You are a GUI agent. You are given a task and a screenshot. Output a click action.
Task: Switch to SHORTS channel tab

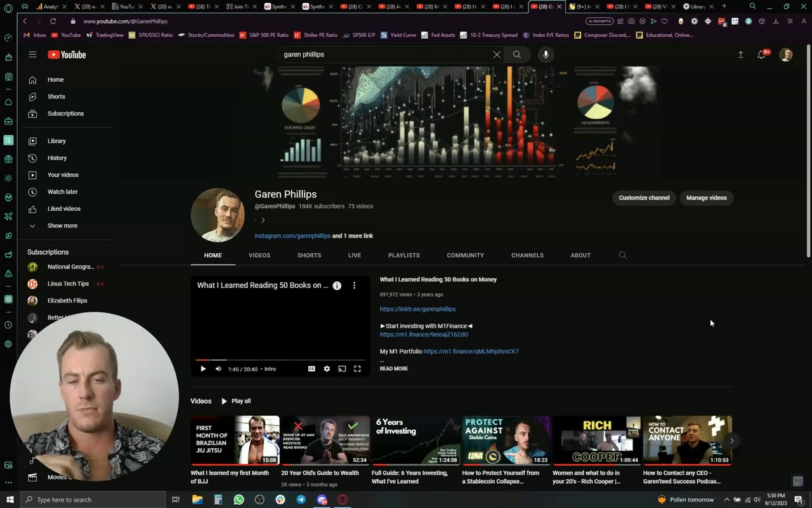coord(309,255)
